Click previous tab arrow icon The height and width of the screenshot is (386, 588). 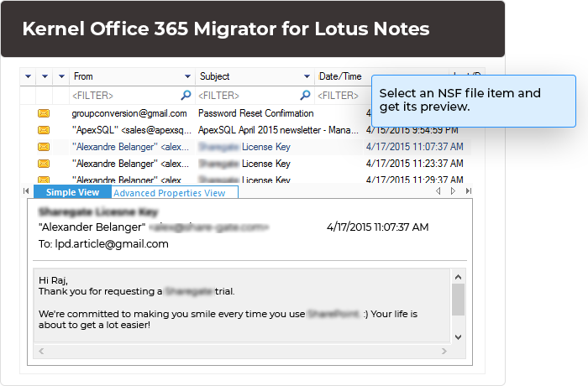coord(438,191)
